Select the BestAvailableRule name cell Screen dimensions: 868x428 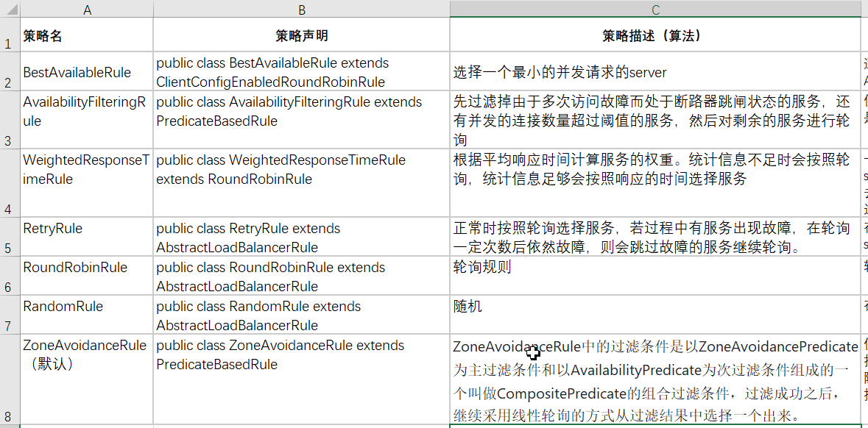tap(87, 72)
